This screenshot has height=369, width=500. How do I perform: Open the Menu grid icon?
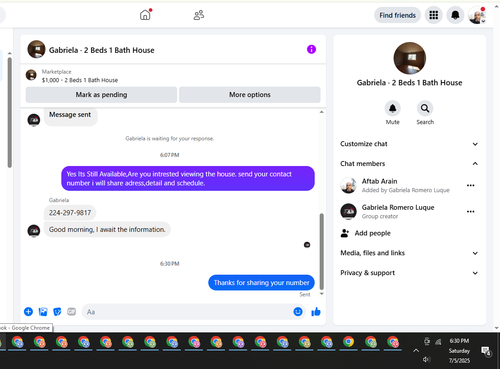point(433,15)
